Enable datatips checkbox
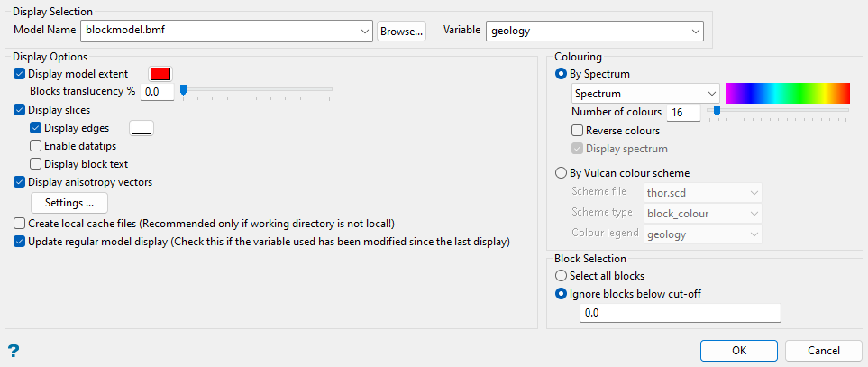Image resolution: width=868 pixels, height=367 pixels. (36, 146)
